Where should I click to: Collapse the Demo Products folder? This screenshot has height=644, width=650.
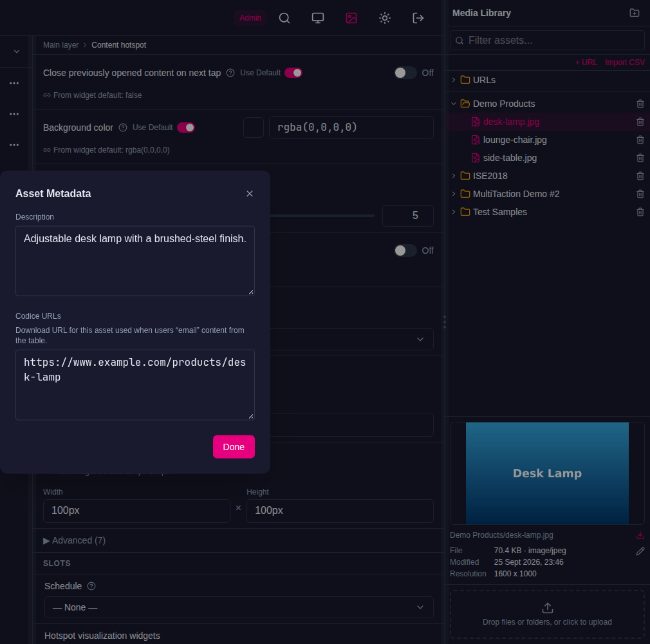click(x=454, y=104)
